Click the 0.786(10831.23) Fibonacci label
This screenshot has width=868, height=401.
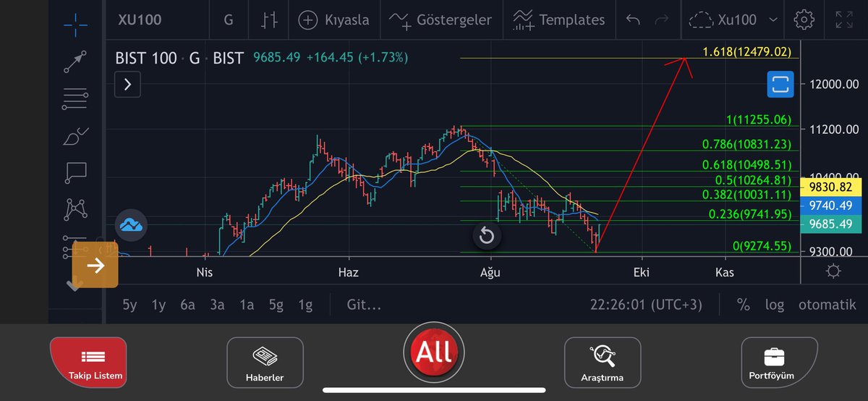point(747,144)
